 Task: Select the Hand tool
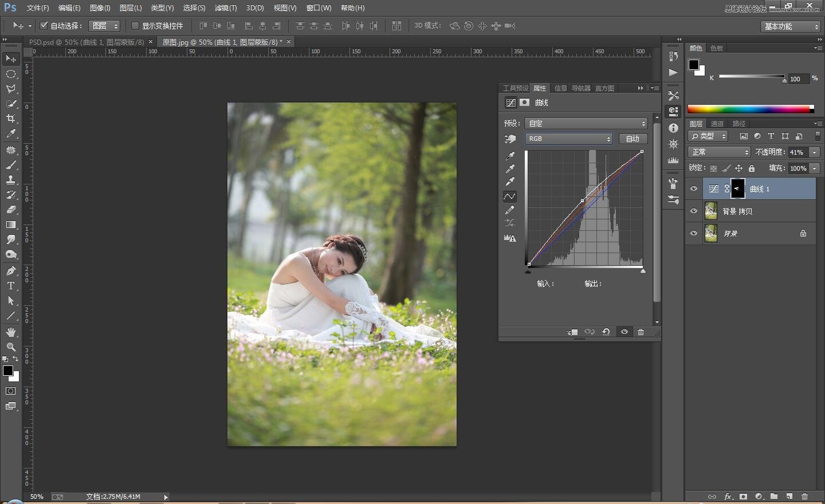11,332
